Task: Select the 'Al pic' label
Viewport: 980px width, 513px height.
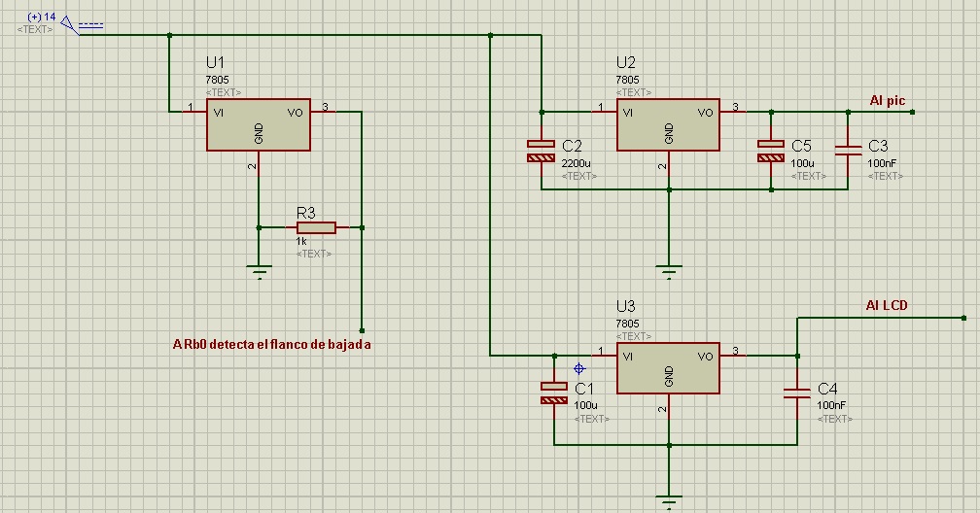Action: pos(888,101)
